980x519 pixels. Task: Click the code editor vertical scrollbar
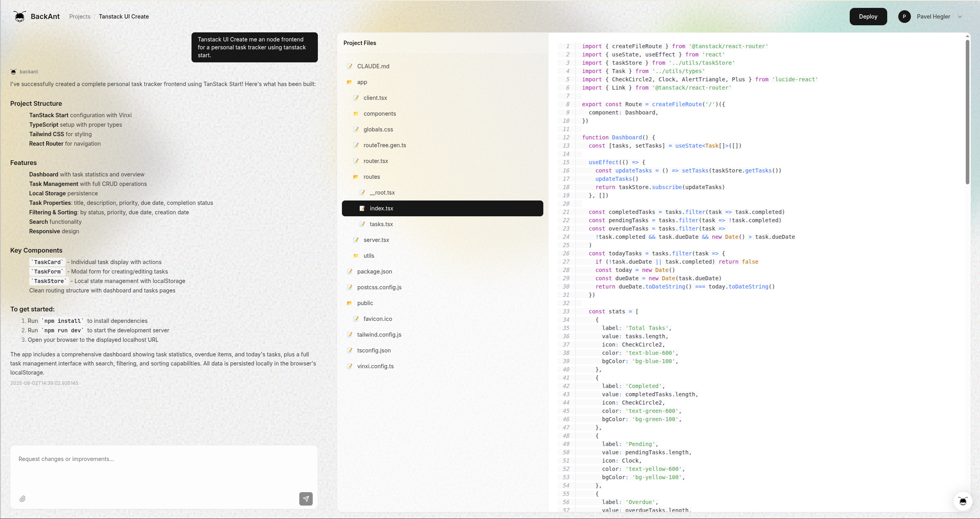pos(967,112)
